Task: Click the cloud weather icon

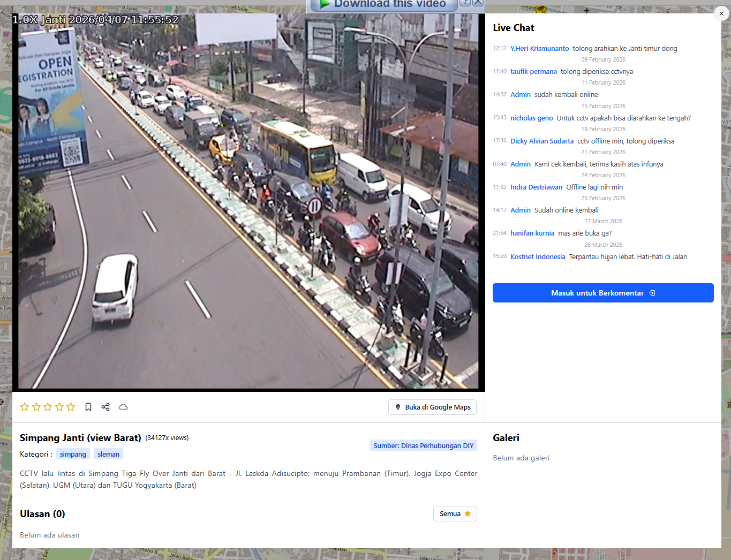Action: (x=123, y=407)
